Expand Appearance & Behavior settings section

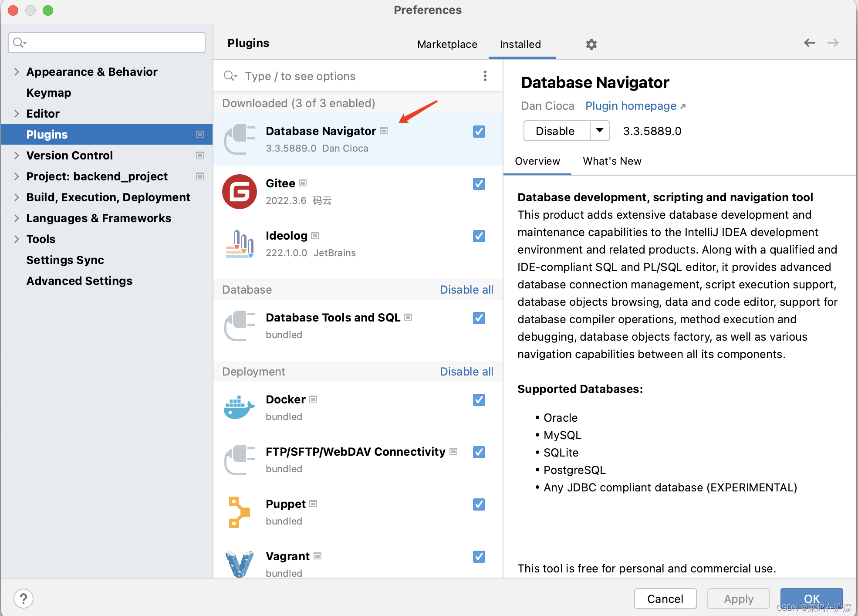click(x=17, y=72)
